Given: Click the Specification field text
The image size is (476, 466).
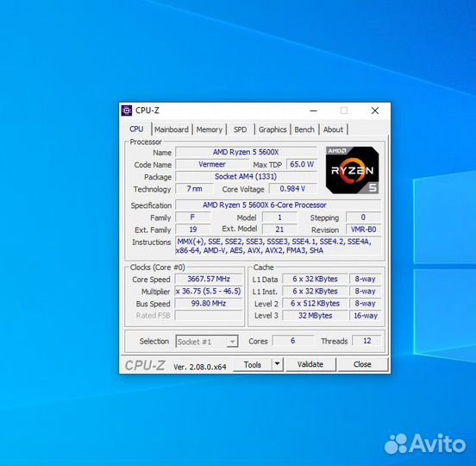Looking at the screenshot, I should point(278,205).
